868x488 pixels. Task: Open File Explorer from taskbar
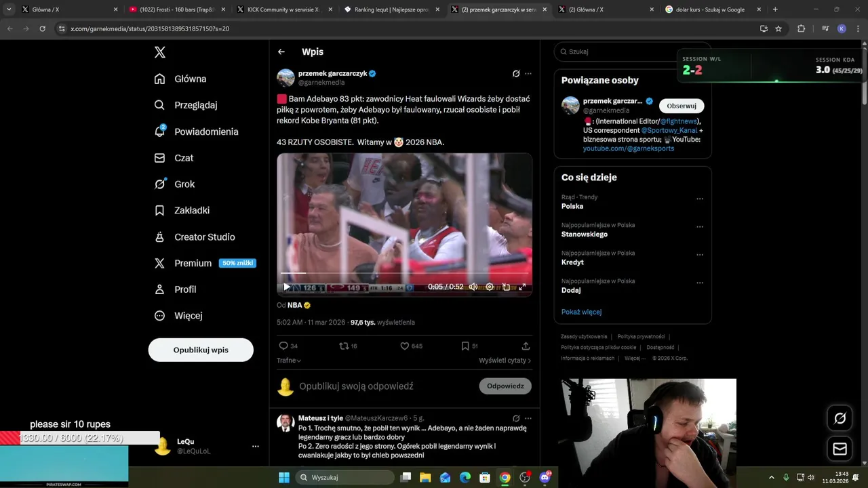425,477
